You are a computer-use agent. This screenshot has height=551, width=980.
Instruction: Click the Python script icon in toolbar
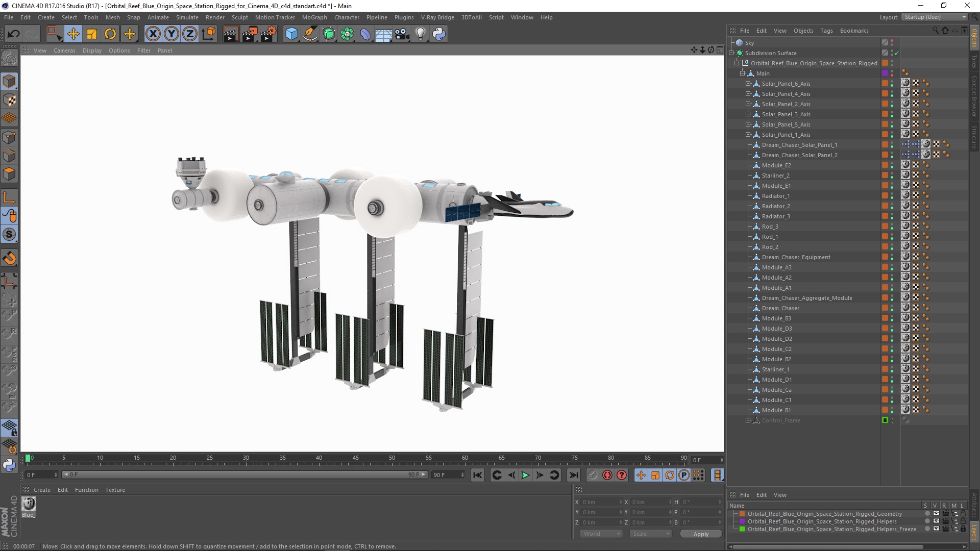pos(439,34)
